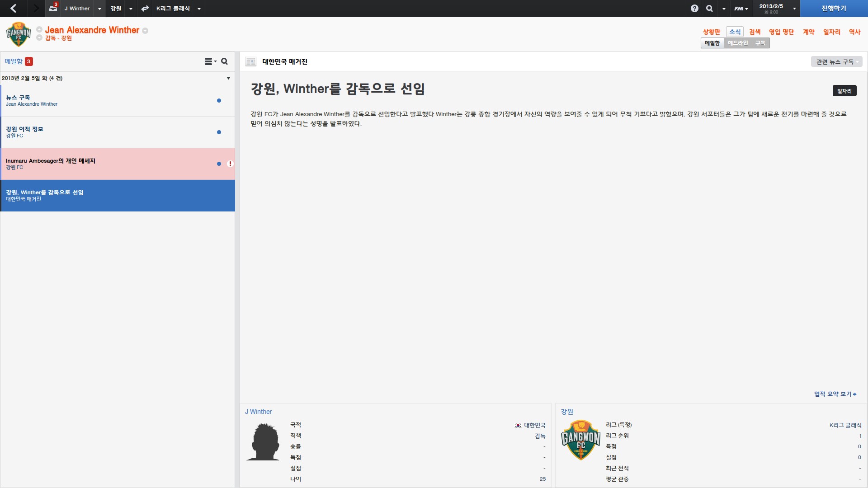Go back with the left arrow icon
868x488 pixels.
point(13,8)
